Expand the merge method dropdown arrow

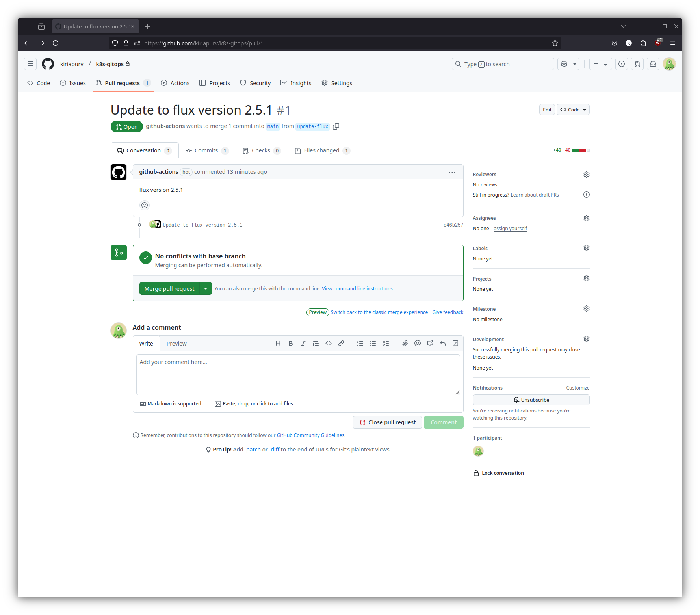(206, 289)
